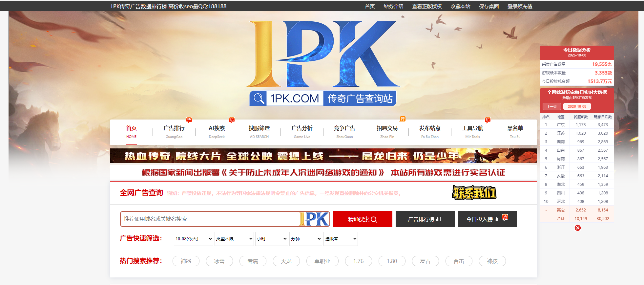Open the 招聘交易 Zhao Pin tab
The height and width of the screenshot is (285, 644).
pos(387,132)
